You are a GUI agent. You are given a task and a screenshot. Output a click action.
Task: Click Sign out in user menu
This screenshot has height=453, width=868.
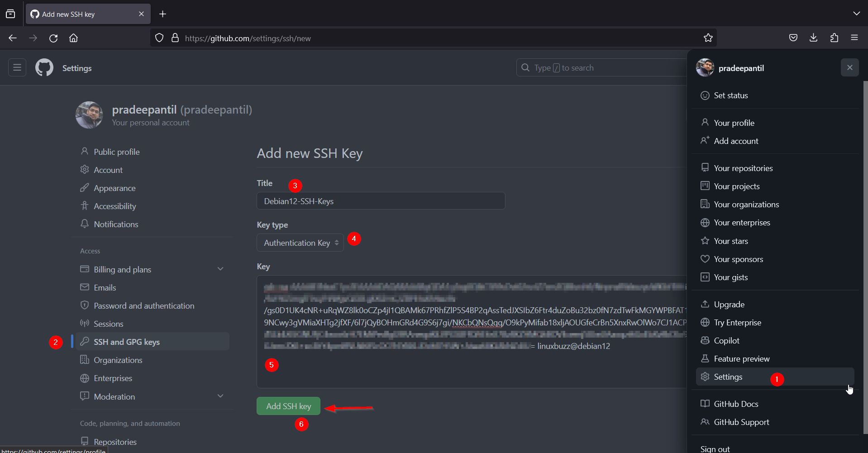click(775, 448)
